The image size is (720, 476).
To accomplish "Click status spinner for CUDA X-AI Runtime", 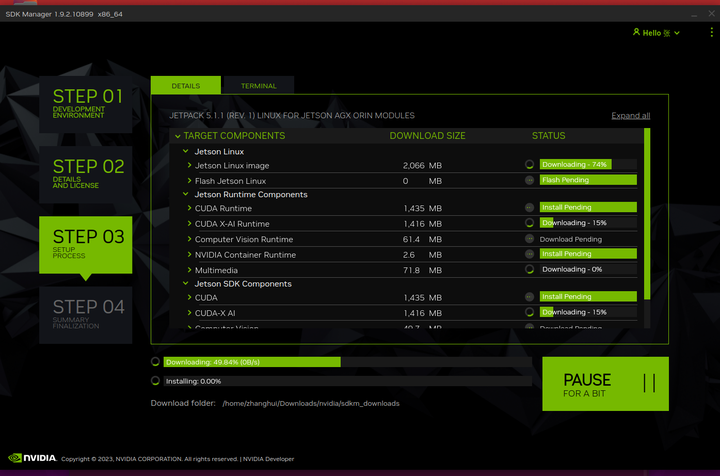I will coord(529,223).
